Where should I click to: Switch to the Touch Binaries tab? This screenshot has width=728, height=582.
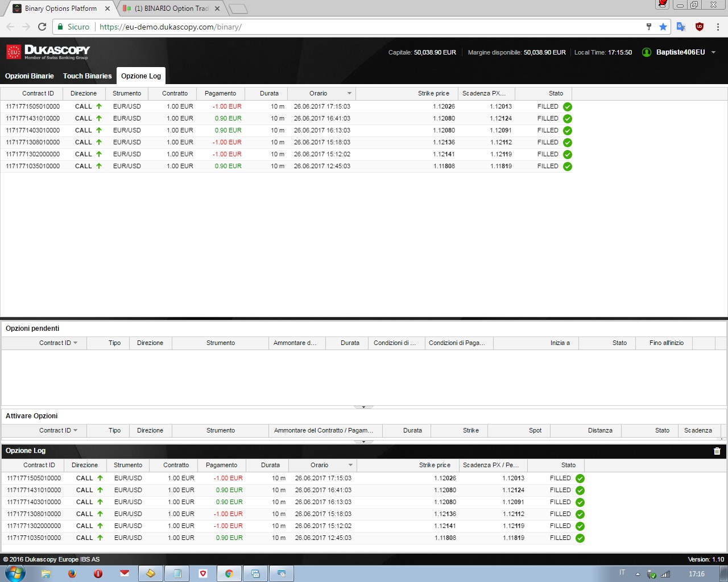pos(87,76)
